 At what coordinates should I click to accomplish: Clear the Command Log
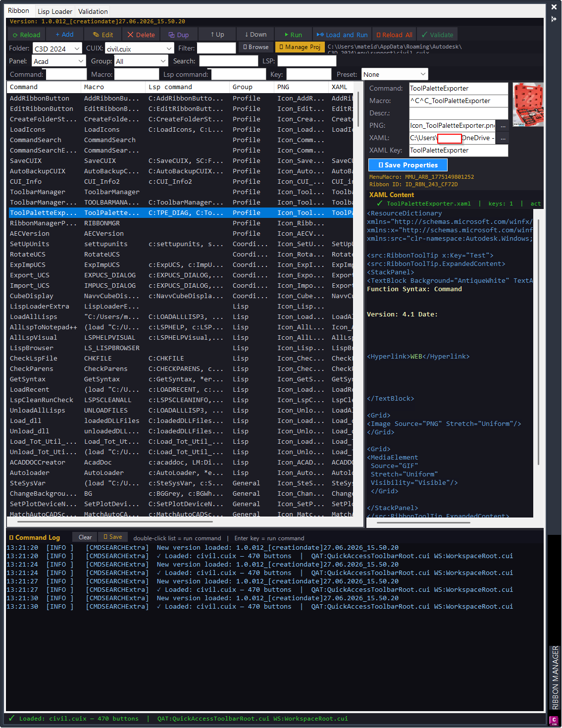click(x=85, y=537)
